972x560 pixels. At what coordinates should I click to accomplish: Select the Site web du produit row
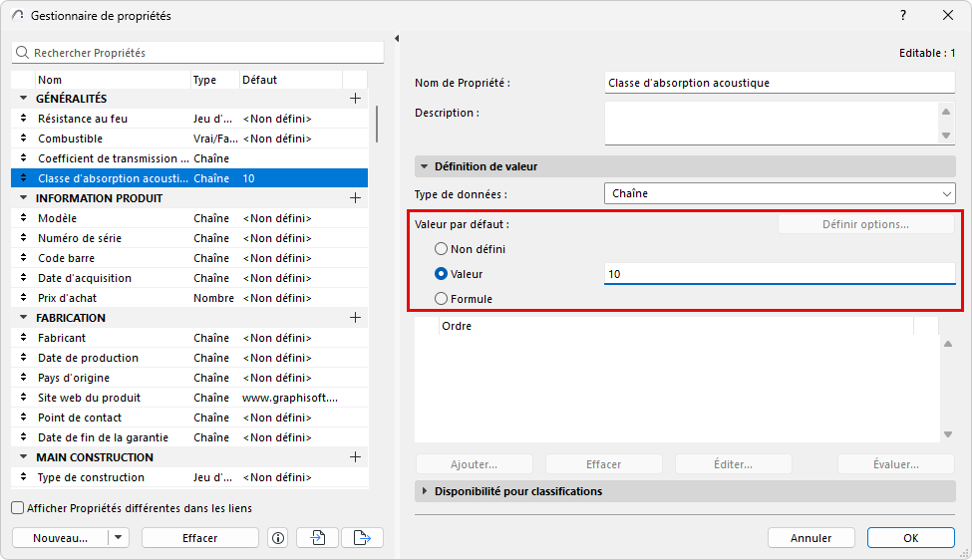[189, 397]
